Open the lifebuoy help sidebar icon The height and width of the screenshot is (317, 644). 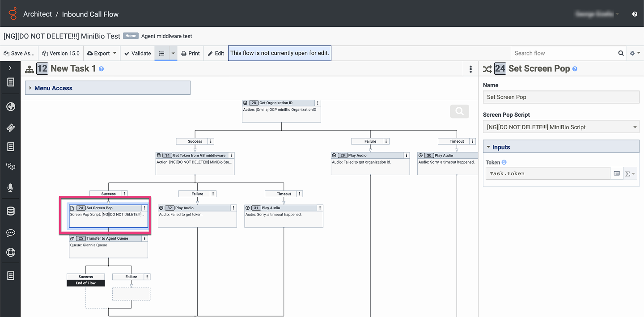coord(11,253)
